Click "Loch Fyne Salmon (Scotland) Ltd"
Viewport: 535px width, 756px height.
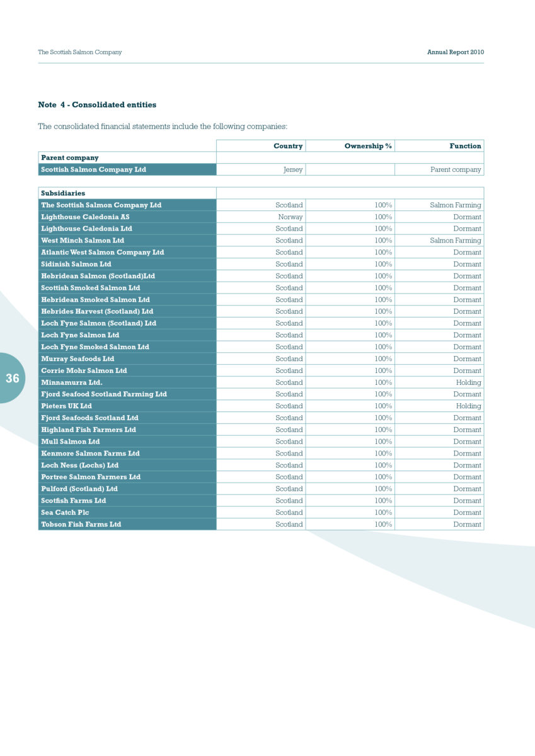pyautogui.click(x=98, y=323)
